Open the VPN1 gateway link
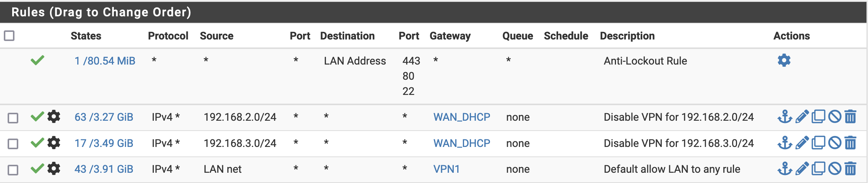Image resolution: width=868 pixels, height=183 pixels. pyautogui.click(x=446, y=169)
